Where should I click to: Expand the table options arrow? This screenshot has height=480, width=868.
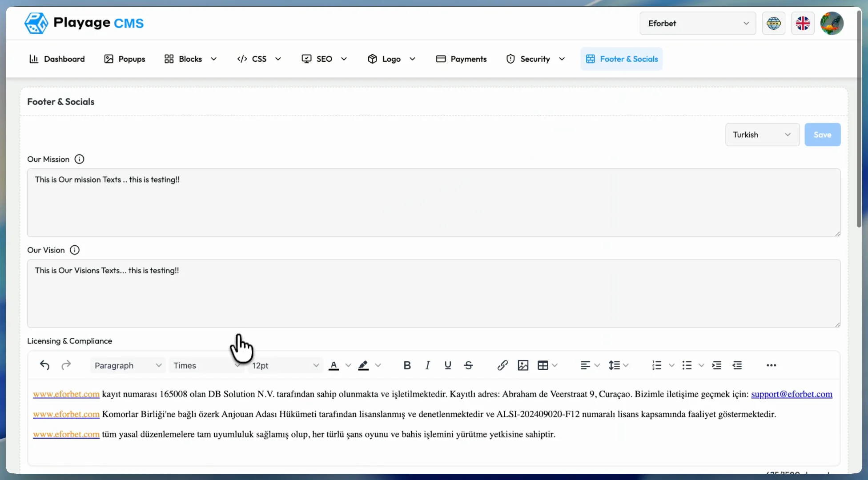(x=555, y=365)
